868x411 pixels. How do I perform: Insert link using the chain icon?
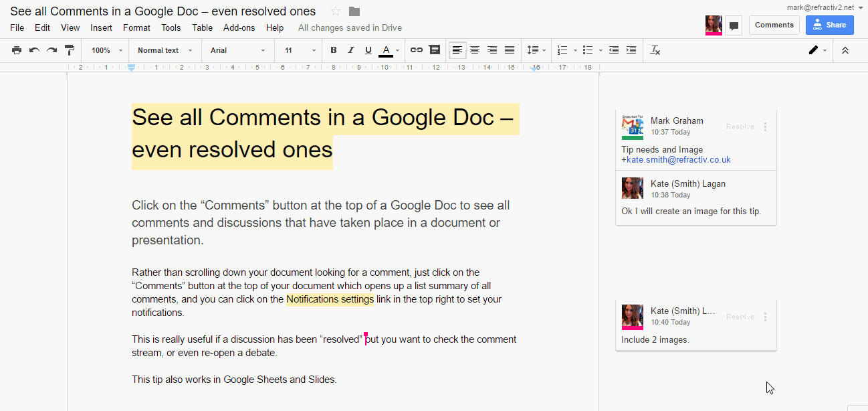(417, 50)
